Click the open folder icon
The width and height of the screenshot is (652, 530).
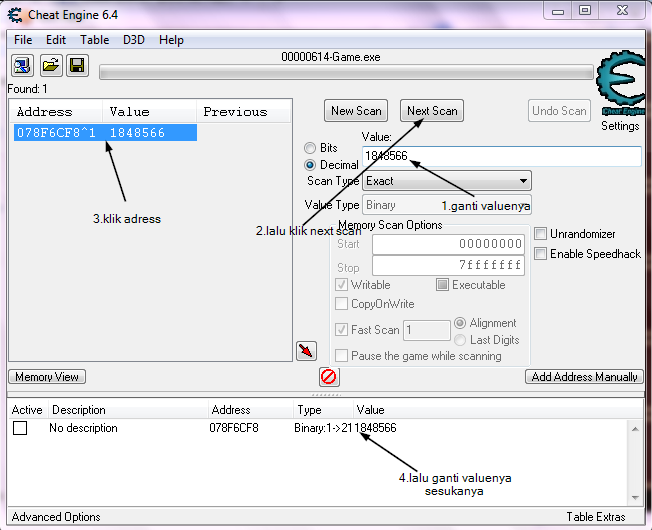(51, 65)
